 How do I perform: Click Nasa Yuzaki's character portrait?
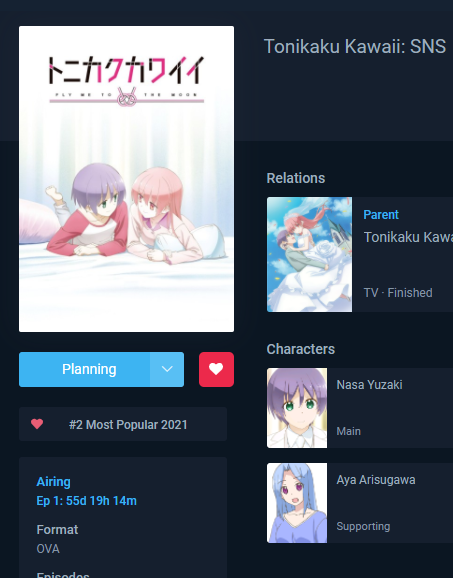297,408
